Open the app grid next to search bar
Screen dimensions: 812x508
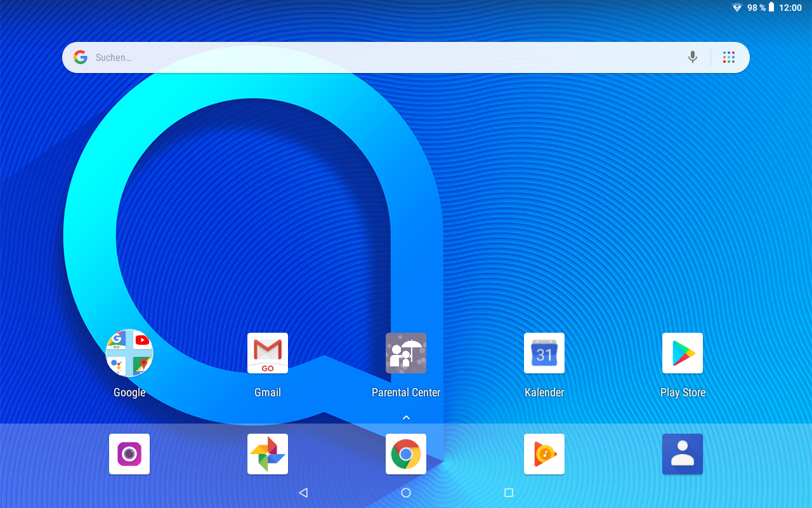[x=728, y=57]
